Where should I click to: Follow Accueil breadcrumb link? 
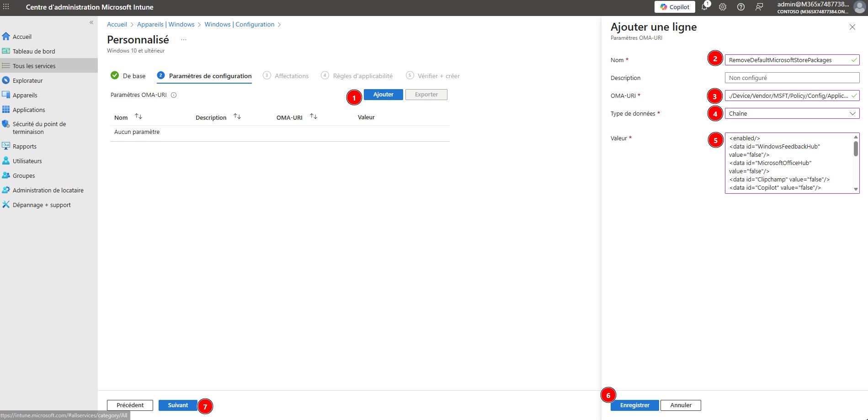[117, 24]
